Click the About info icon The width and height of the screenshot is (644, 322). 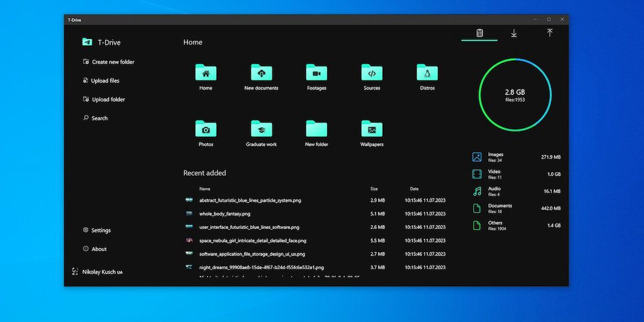86,248
